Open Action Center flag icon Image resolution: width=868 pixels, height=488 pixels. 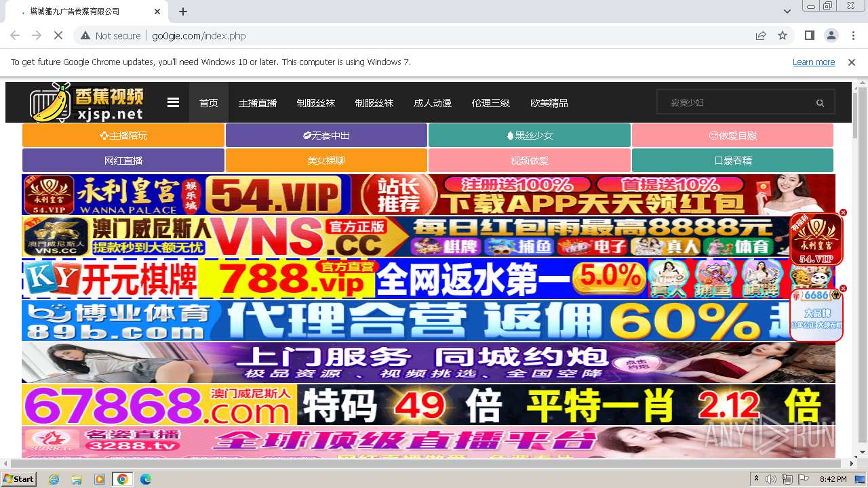coord(804,479)
